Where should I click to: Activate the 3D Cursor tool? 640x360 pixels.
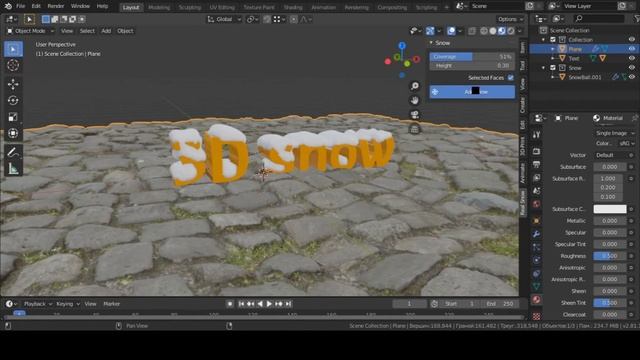click(x=13, y=65)
